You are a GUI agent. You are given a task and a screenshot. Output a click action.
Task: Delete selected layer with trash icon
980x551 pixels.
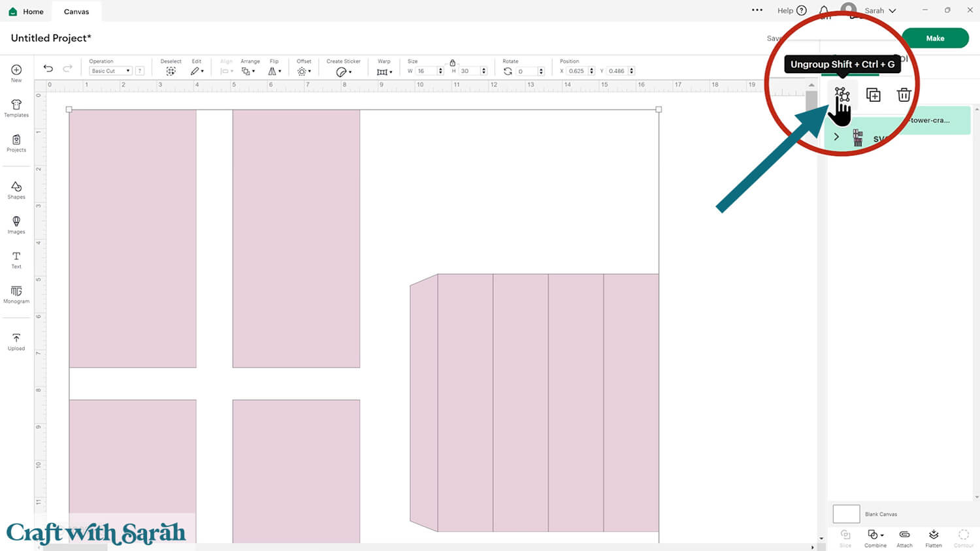904,95
